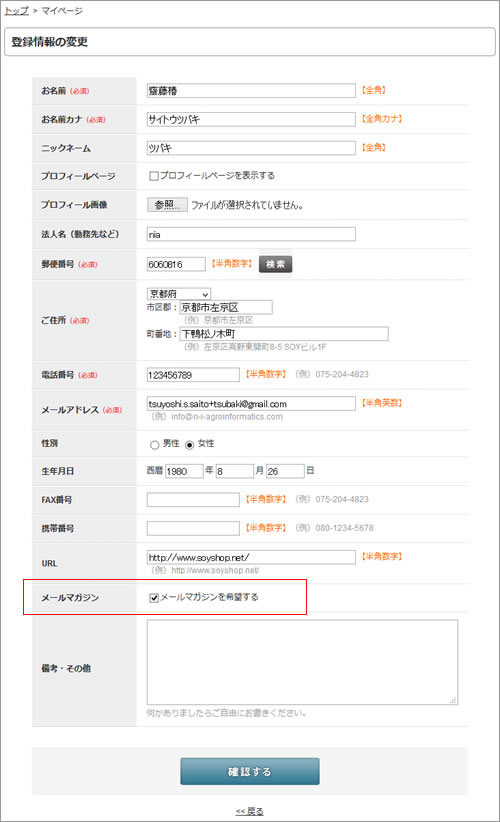The image size is (500, 822).
Task: Uncheck メールマガジンを希望する checkbox
Action: [x=154, y=598]
